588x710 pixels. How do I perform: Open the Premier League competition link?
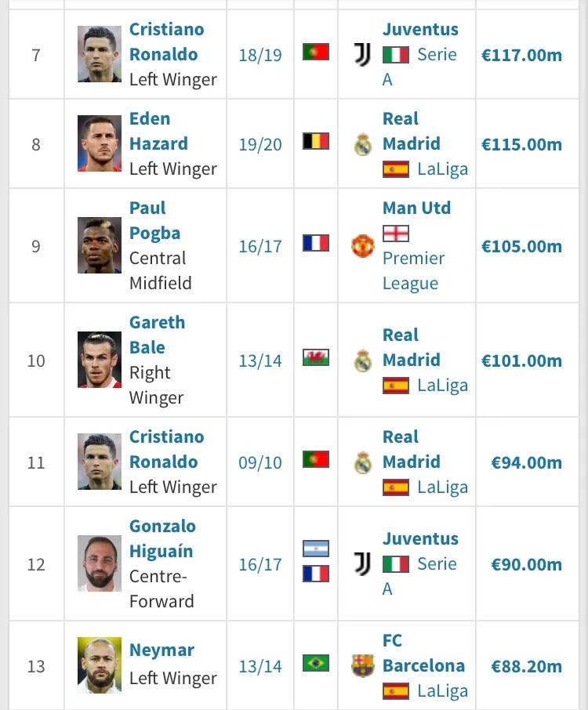tap(413, 270)
